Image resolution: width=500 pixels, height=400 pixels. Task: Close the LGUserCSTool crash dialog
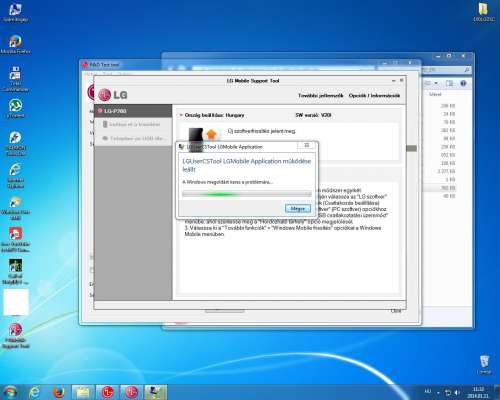tap(307, 146)
